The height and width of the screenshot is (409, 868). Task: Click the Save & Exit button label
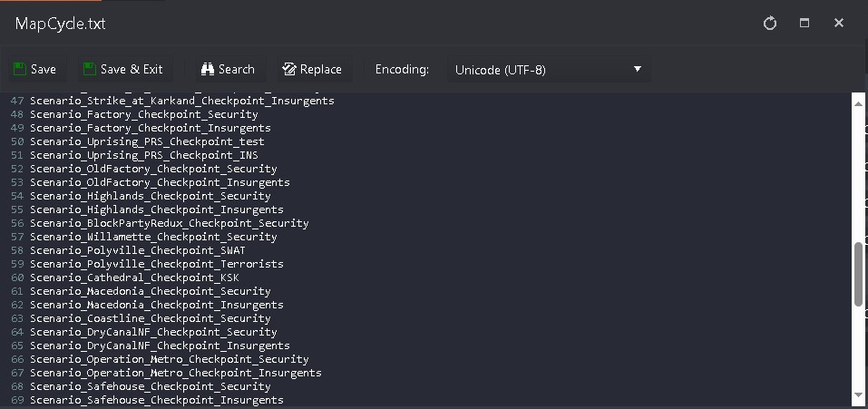point(132,69)
